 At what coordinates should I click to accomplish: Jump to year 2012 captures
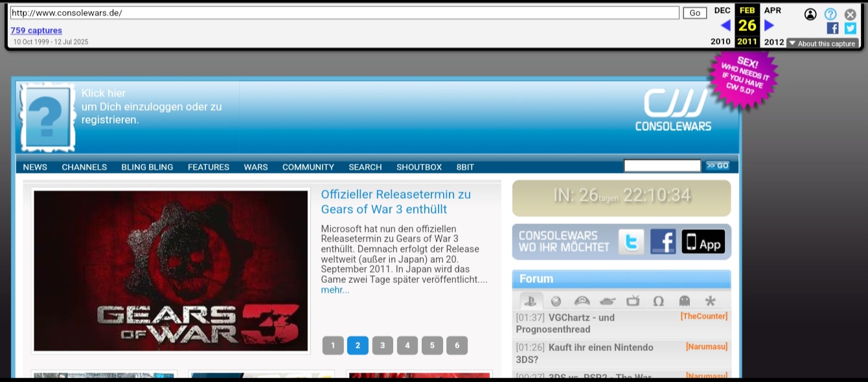pyautogui.click(x=774, y=41)
